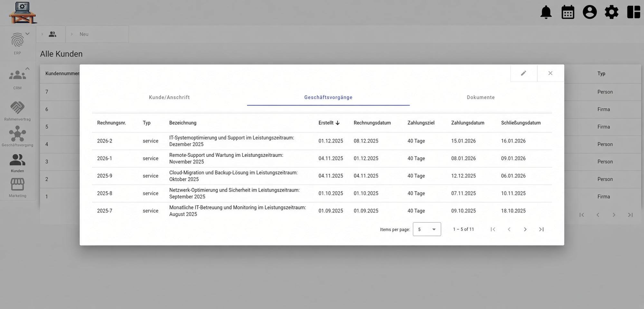This screenshot has height=309, width=644.
Task: Jump to last page of invoices
Action: (x=541, y=229)
